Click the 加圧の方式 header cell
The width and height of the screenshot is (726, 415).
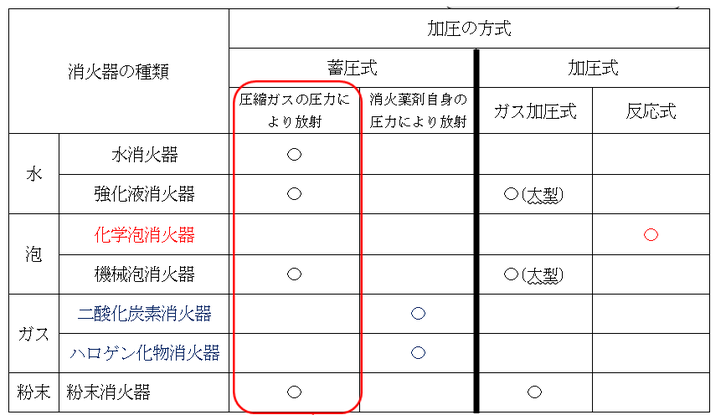[x=469, y=29]
